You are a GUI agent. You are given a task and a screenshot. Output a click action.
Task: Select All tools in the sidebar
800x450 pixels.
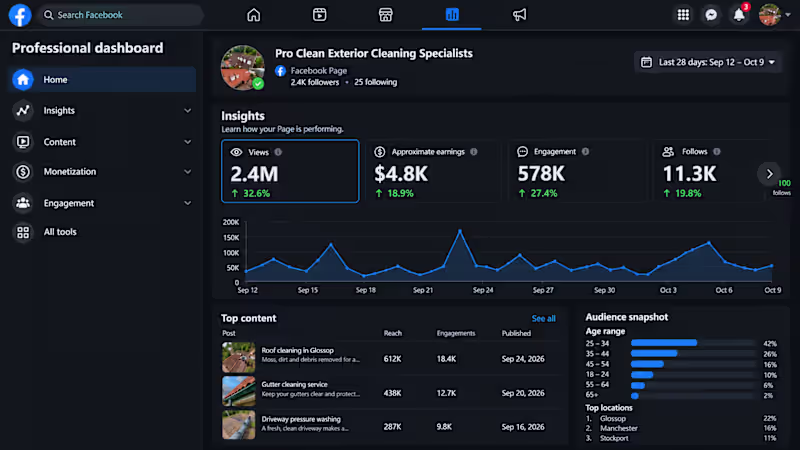pyautogui.click(x=102, y=232)
